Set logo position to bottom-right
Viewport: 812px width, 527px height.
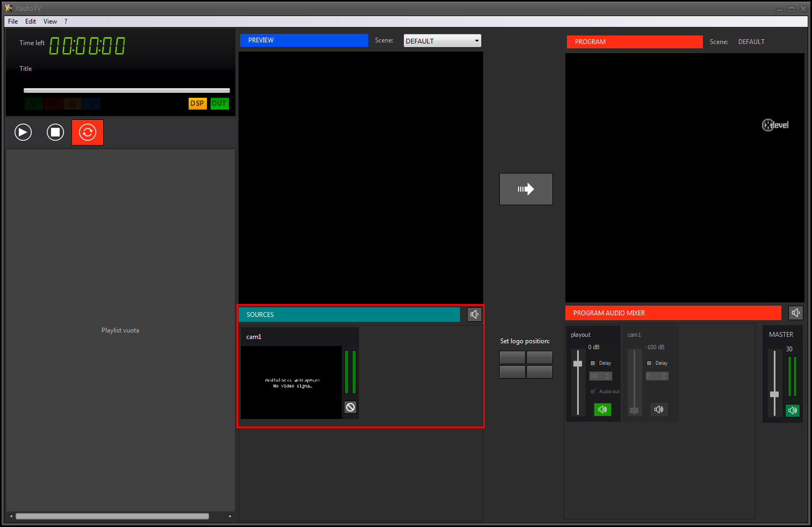point(540,372)
